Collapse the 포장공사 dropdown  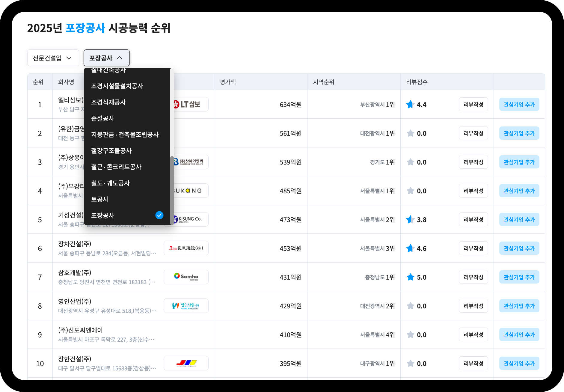[106, 58]
